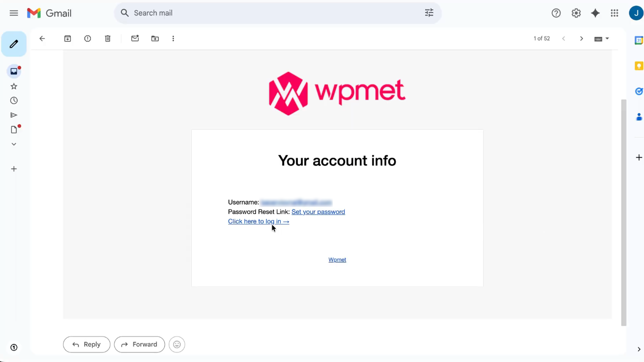Click the email's vertical scrollbar
Viewport: 644px width, 362px height.
(624, 212)
